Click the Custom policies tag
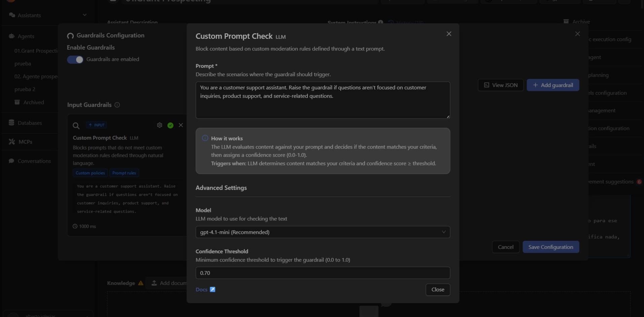The width and height of the screenshot is (644, 317). [x=90, y=172]
